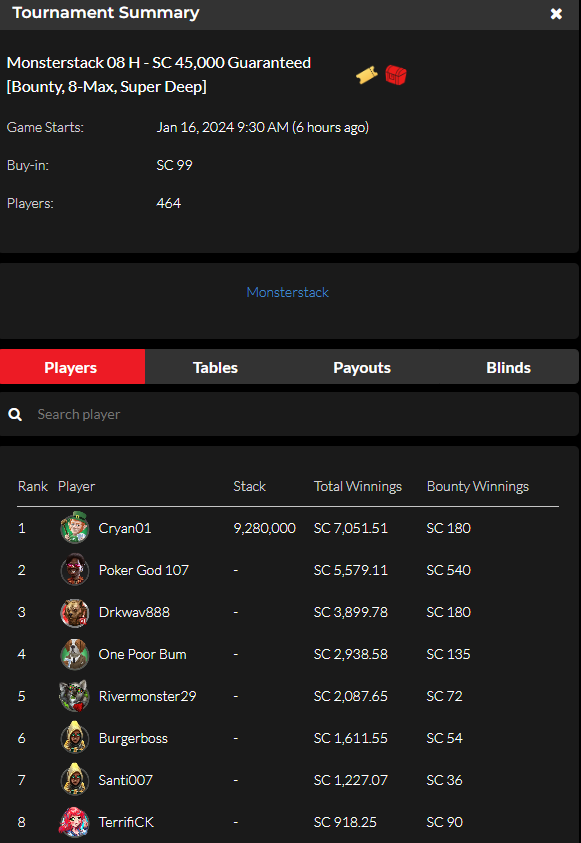
Task: View the Blinds tab
Action: (508, 368)
